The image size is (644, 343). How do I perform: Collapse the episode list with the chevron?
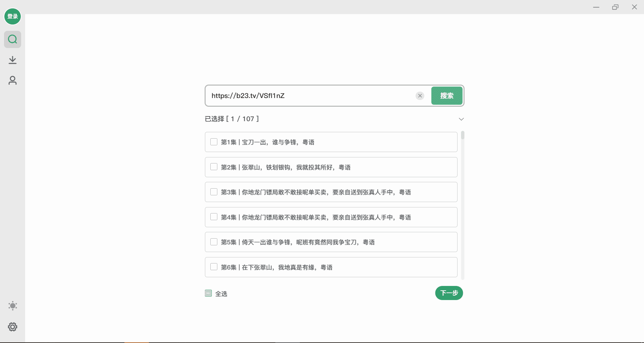tap(461, 119)
